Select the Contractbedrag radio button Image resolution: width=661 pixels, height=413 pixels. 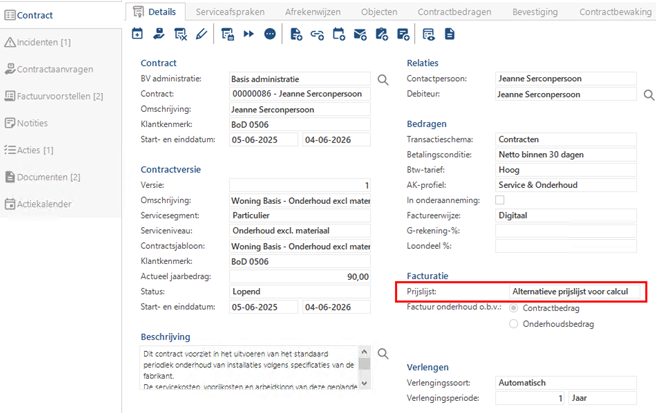coord(513,308)
